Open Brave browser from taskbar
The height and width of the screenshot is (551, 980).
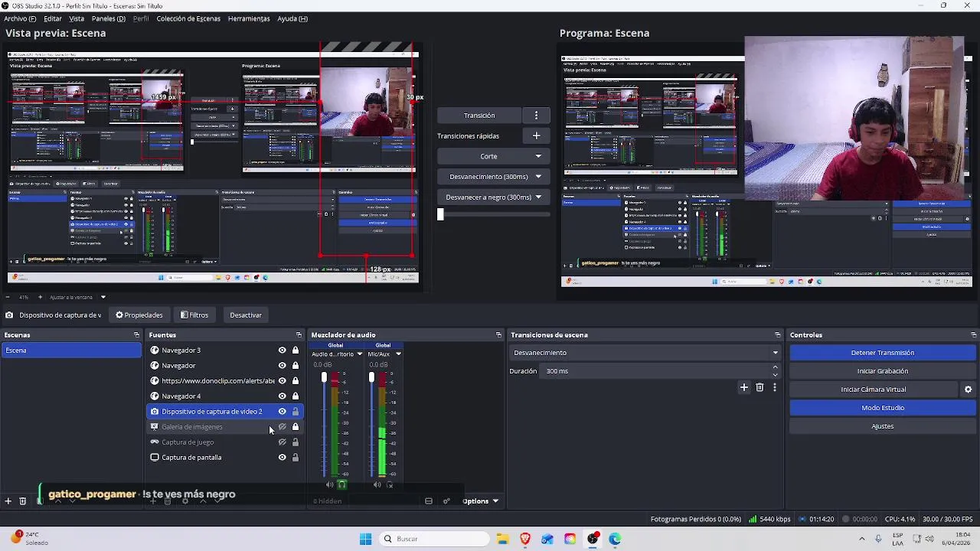pyautogui.click(x=524, y=539)
